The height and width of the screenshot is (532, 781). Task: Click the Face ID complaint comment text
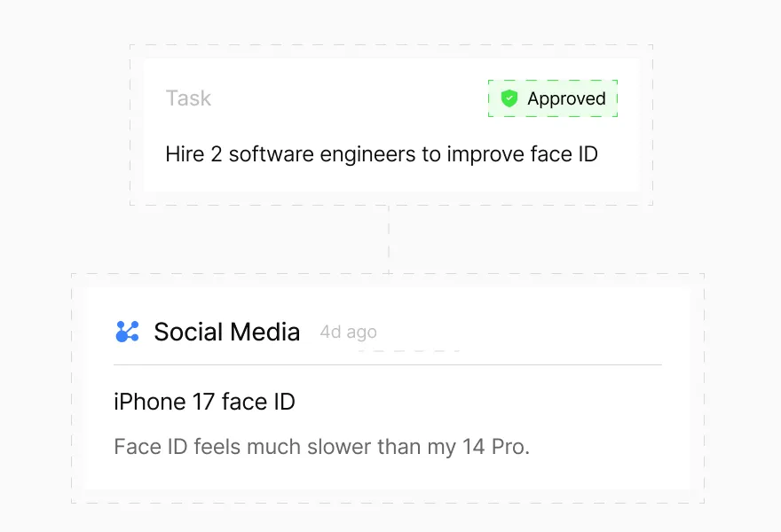click(x=321, y=446)
